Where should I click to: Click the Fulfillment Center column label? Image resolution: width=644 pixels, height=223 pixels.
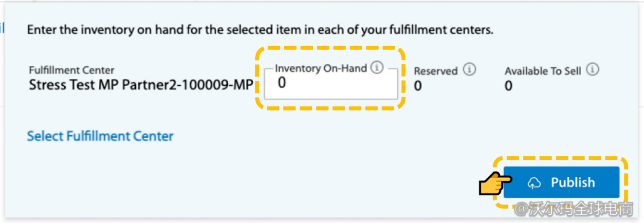[x=72, y=71]
